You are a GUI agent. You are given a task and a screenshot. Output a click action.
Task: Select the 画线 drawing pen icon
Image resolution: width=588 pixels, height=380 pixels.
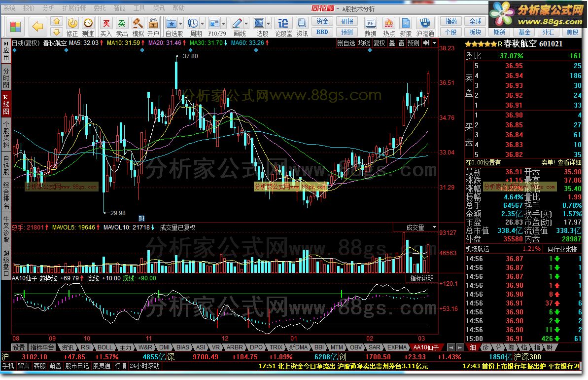(x=237, y=23)
